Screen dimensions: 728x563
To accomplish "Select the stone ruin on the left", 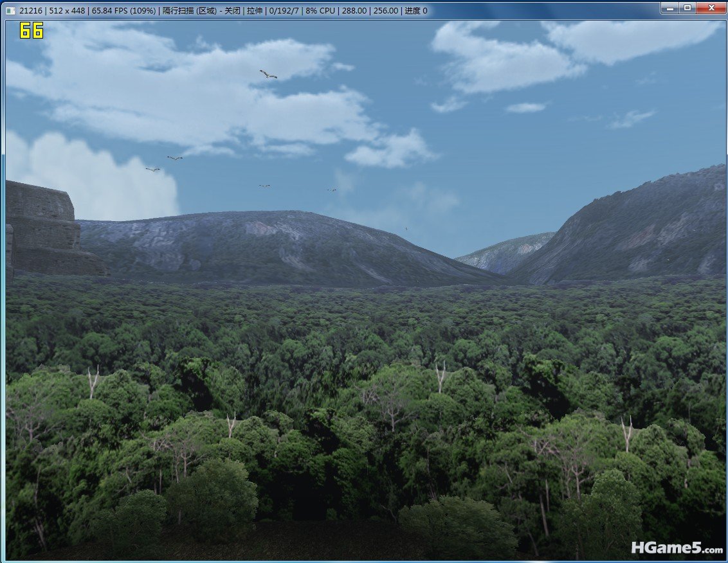I will pos(51,229).
